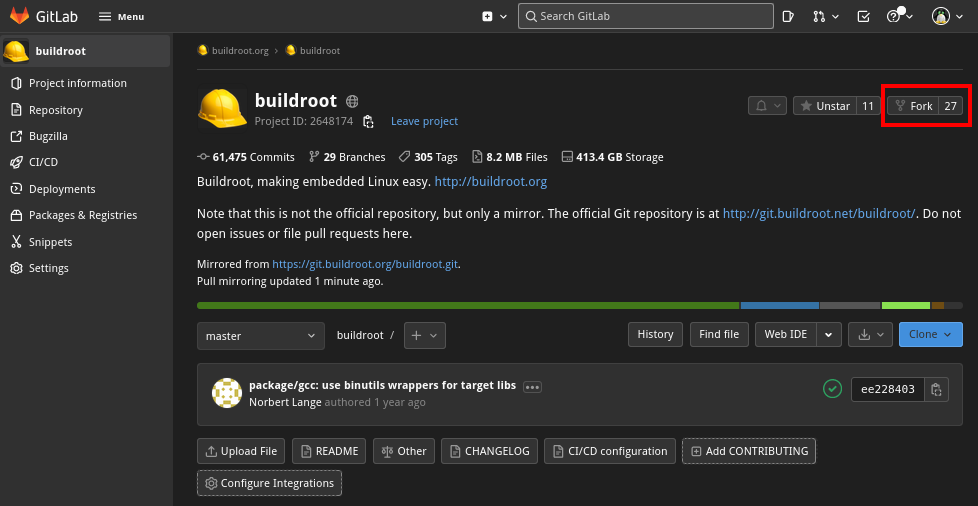Click the ee228403 commit SHA
This screenshot has width=978, height=506.
888,389
